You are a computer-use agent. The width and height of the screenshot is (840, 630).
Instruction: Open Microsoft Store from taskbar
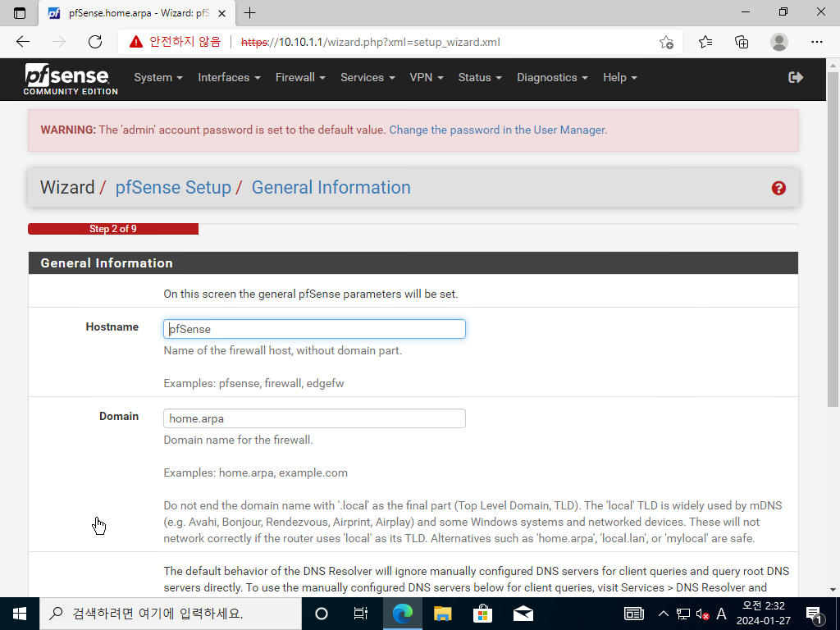click(x=482, y=614)
